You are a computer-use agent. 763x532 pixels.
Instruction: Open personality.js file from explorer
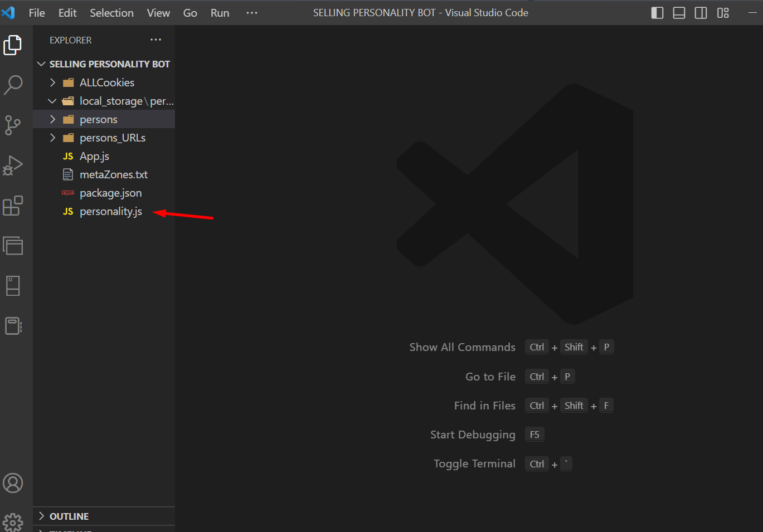point(110,212)
